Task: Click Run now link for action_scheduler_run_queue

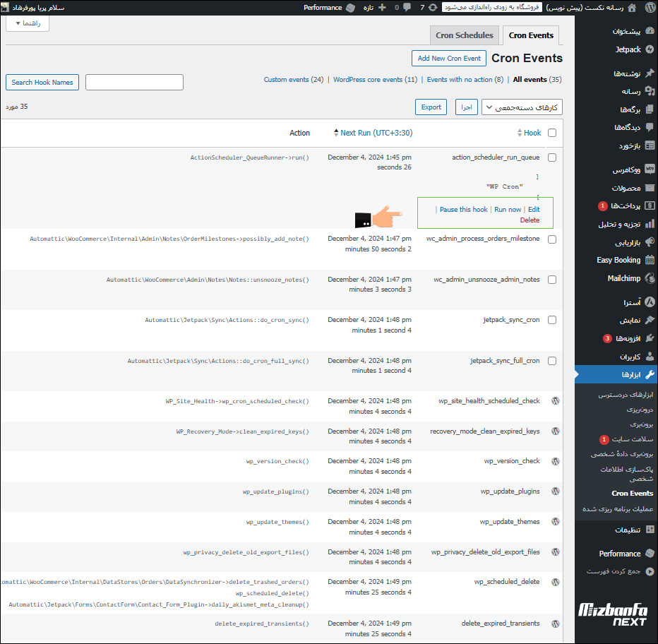Action: [508, 210]
